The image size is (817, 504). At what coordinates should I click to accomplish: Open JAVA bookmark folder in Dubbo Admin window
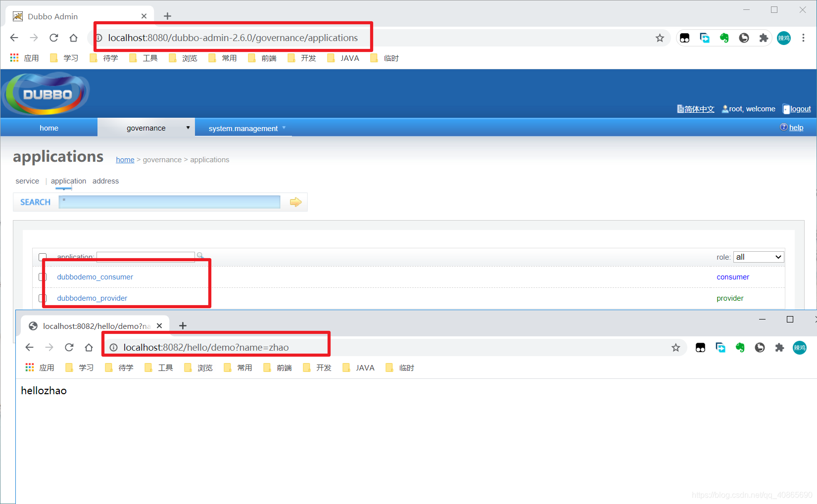(343, 58)
